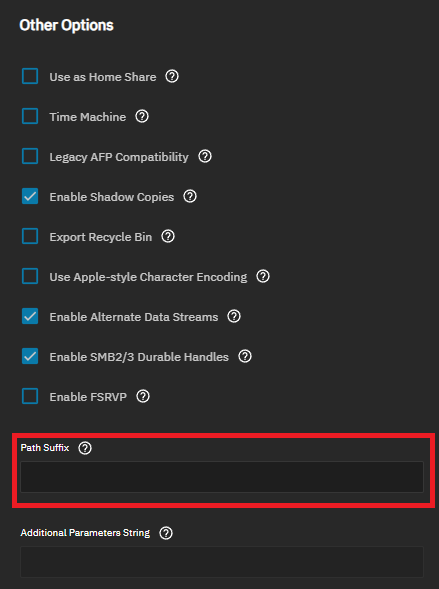
Task: Toggle the Enable FSRVP checkbox
Action: coord(30,396)
